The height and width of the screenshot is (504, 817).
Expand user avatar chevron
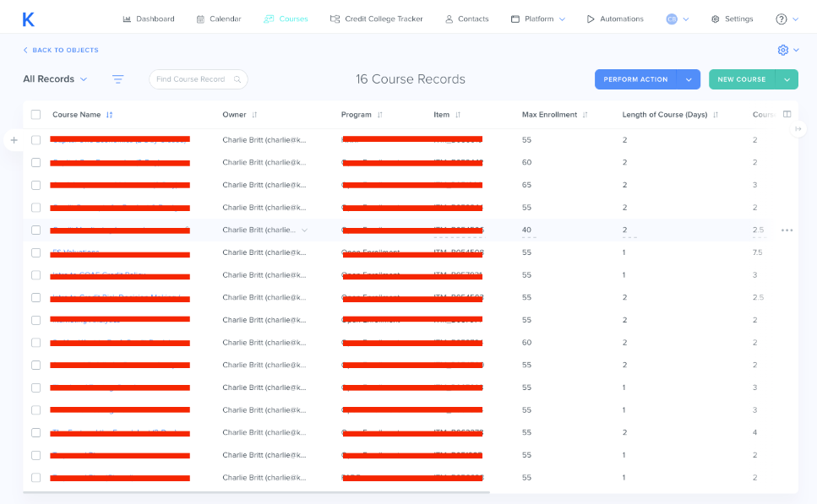686,19
